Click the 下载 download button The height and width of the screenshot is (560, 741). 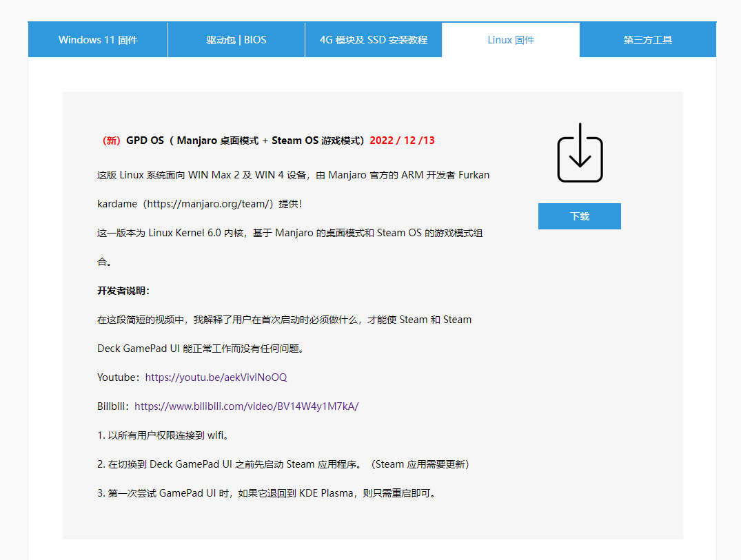[580, 216]
